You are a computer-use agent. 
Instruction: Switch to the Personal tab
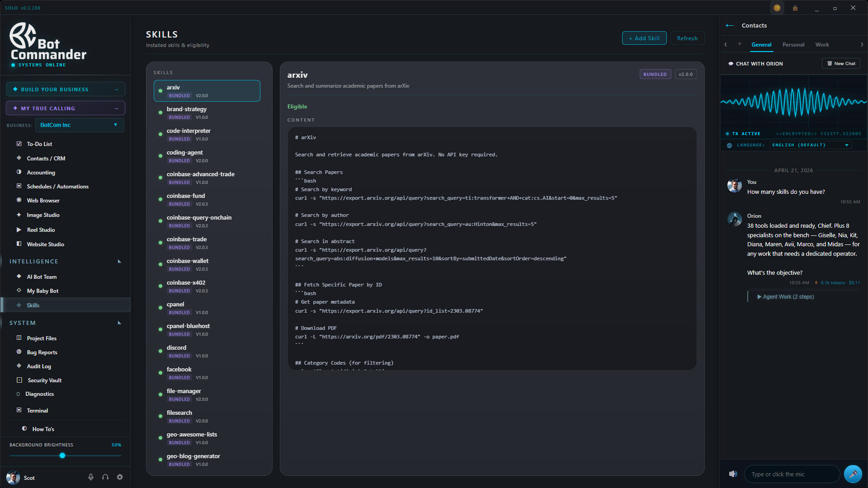pos(793,45)
